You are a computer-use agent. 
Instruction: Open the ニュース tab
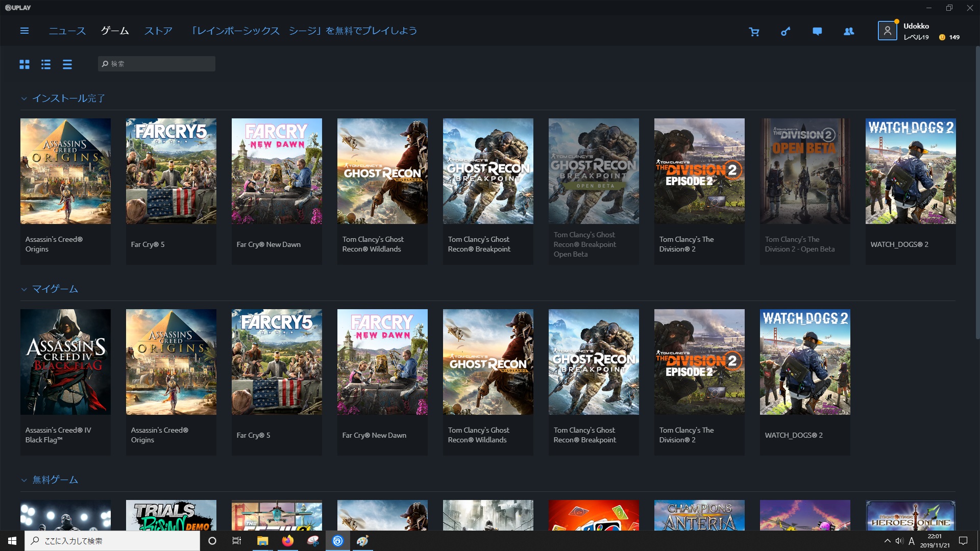pos(67,31)
